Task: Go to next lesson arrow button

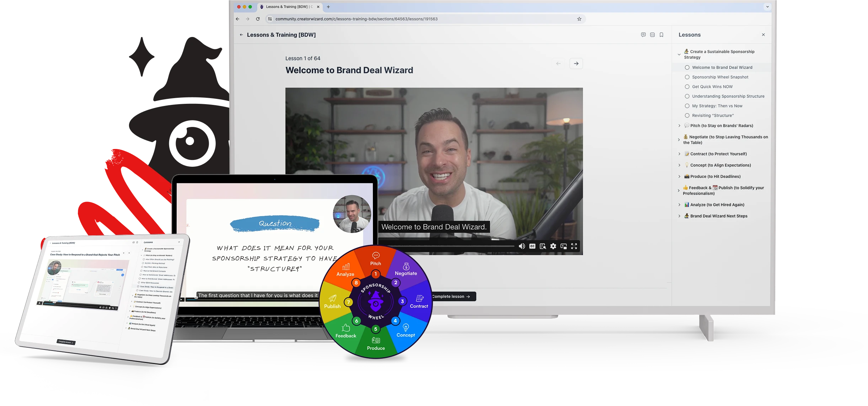Action: pos(576,64)
